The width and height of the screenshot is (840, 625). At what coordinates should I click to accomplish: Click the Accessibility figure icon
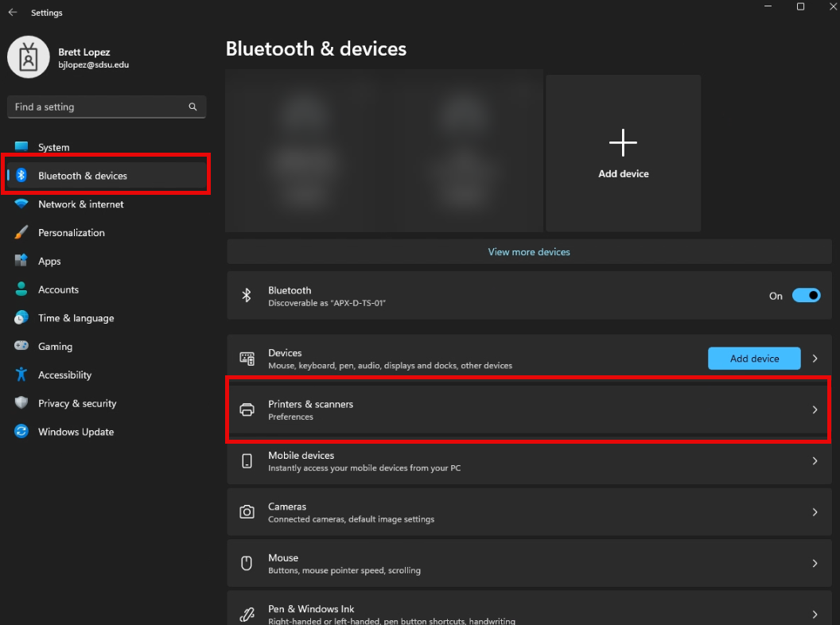coord(21,375)
